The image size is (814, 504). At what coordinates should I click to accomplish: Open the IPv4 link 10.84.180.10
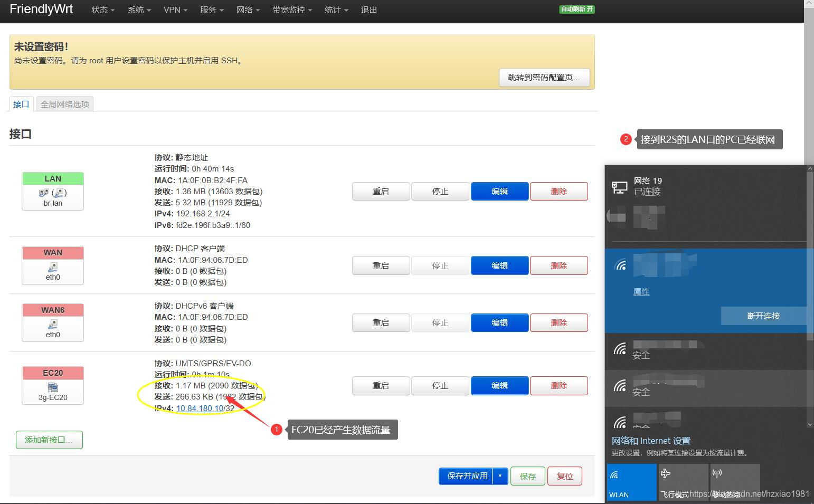(201, 408)
